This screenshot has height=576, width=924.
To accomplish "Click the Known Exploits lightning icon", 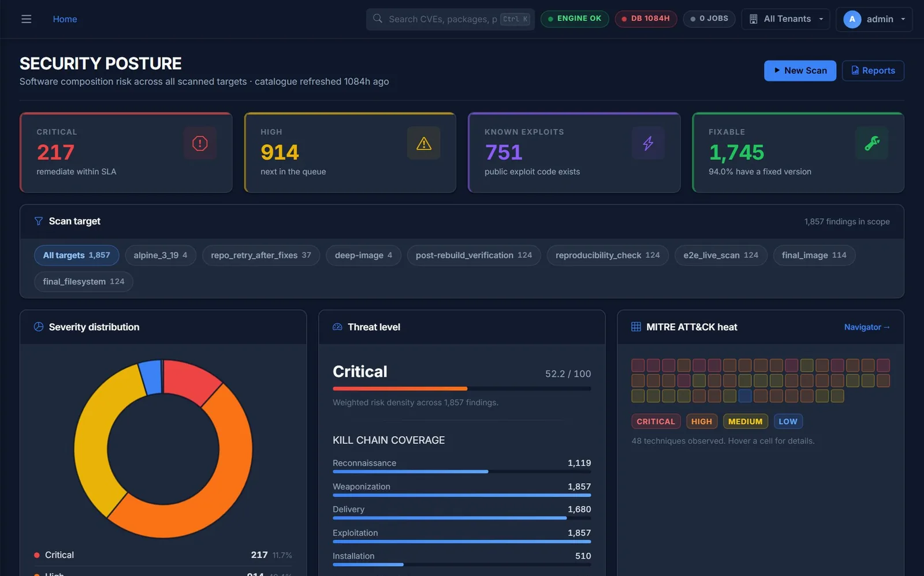I will pyautogui.click(x=648, y=143).
